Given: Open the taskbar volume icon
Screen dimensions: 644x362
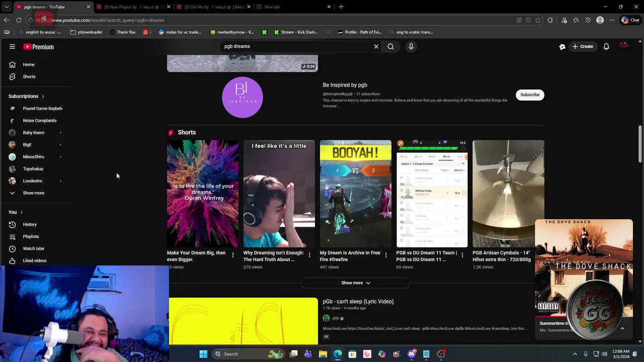Looking at the screenshot, I should click(604, 354).
